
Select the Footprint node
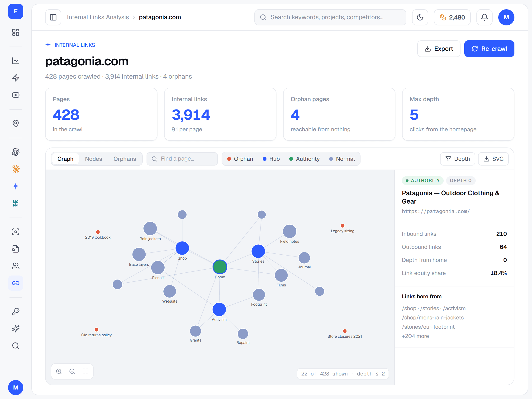click(259, 295)
